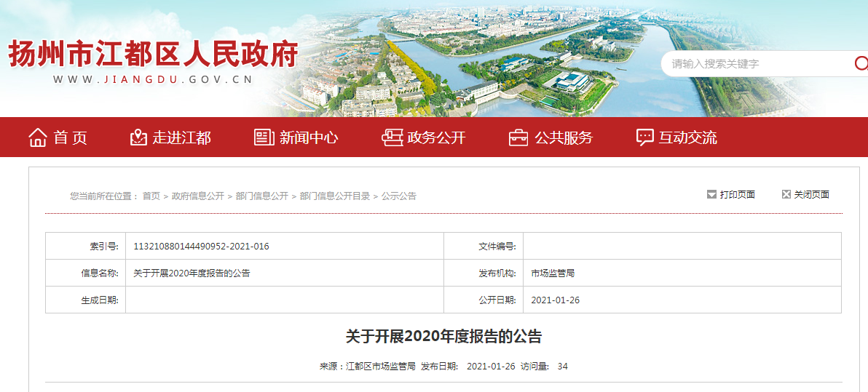Viewport: 868px width, 392px height.
Task: Click the 打印页面 text button
Action: tap(737, 194)
